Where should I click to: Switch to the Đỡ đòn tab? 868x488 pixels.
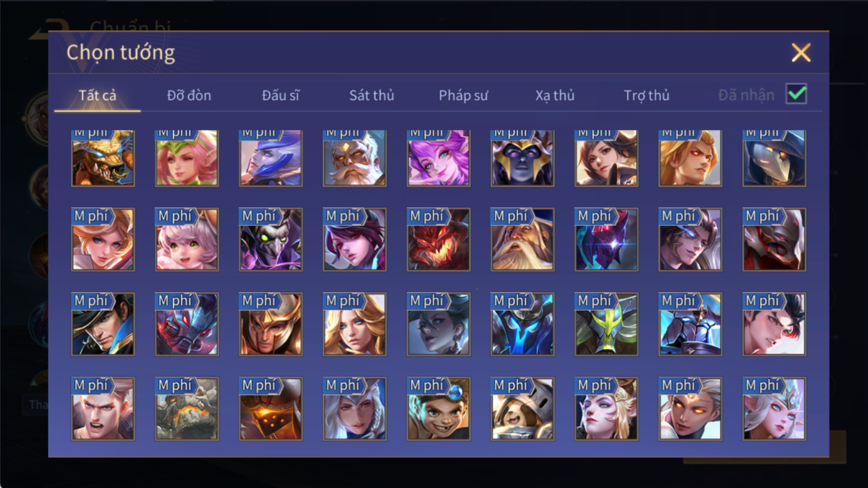tap(189, 95)
